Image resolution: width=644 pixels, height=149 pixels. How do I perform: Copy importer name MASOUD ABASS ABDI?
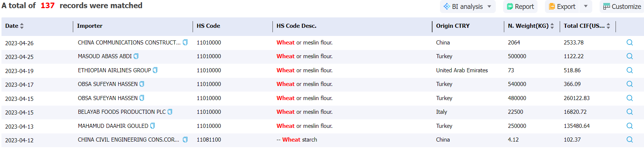136,56
